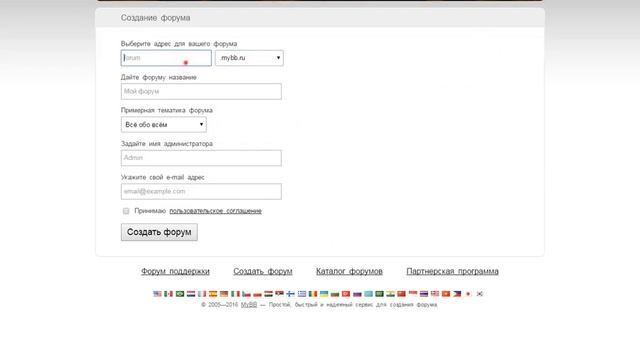Open the .mybb.ru domain dropdown
Screen dimensions: 640x360
(249, 58)
